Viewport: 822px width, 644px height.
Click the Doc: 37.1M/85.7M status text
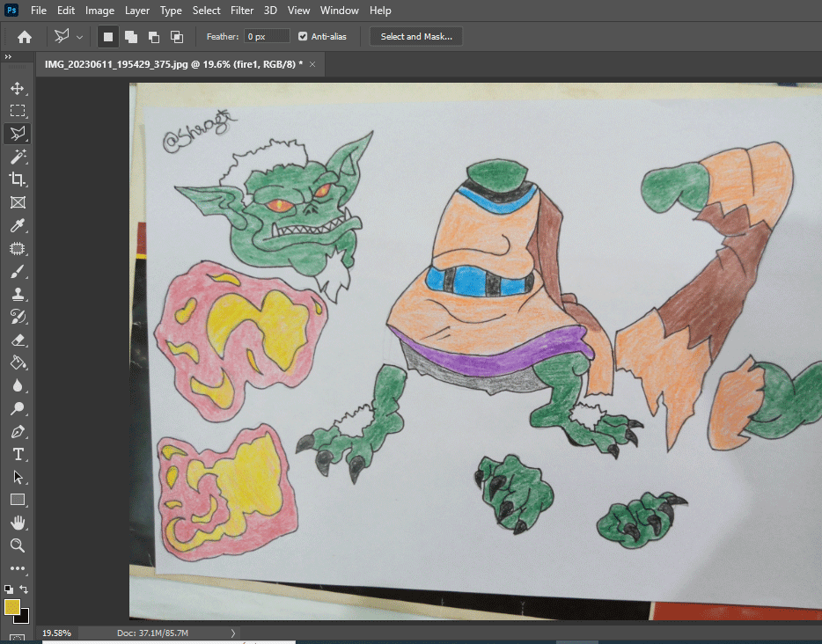pos(152,633)
